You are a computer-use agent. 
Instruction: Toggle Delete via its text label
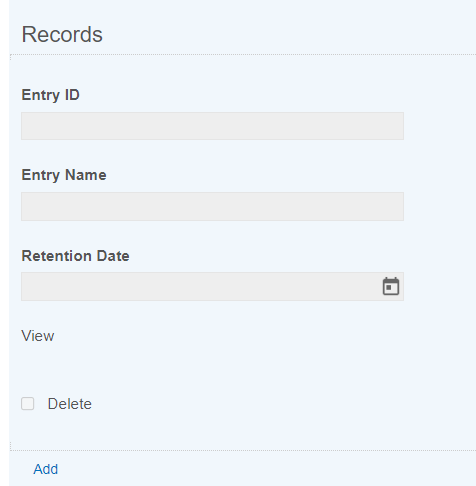click(70, 404)
